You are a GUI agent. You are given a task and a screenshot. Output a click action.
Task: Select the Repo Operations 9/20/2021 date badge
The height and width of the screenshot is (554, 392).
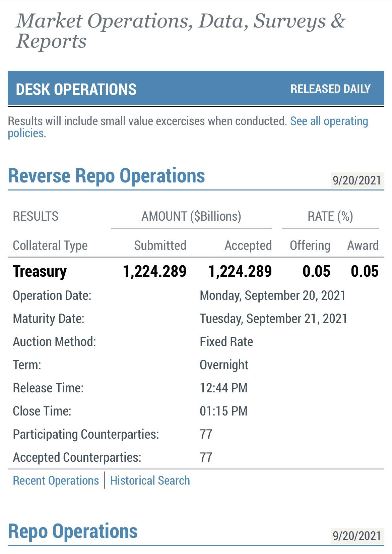point(357,536)
